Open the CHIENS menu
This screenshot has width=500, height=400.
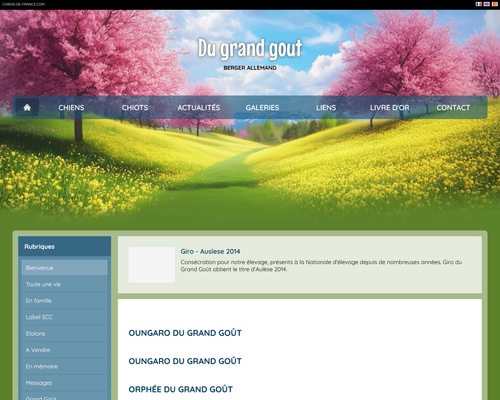[x=71, y=108]
